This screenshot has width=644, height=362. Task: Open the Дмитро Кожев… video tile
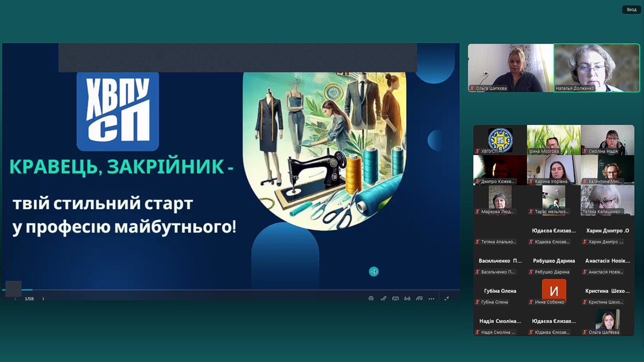(500, 170)
